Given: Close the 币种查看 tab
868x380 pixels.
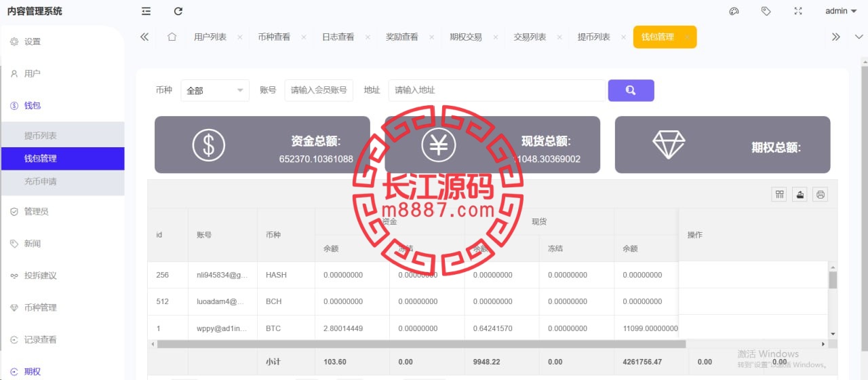Looking at the screenshot, I should [x=304, y=37].
